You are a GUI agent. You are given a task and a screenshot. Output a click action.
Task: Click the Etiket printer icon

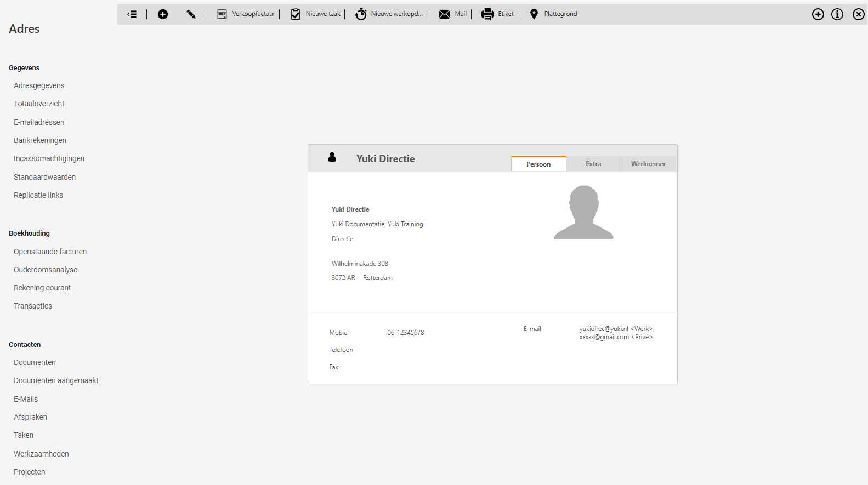[487, 14]
